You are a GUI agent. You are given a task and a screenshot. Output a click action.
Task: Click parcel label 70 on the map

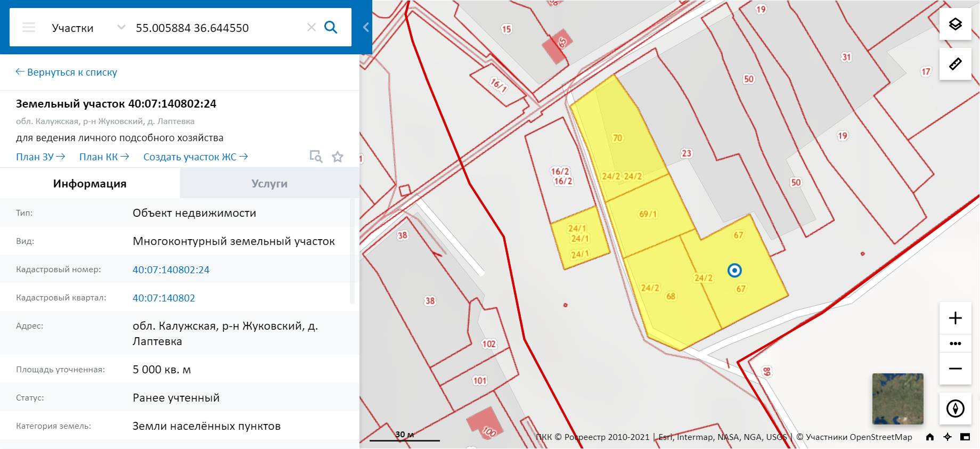tap(618, 138)
